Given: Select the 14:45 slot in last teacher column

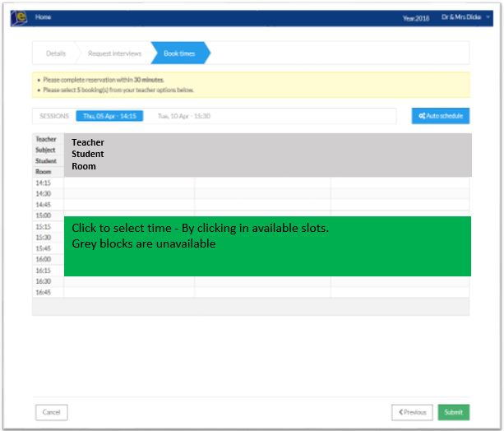Looking at the screenshot, I should pyautogui.click(x=400, y=204).
